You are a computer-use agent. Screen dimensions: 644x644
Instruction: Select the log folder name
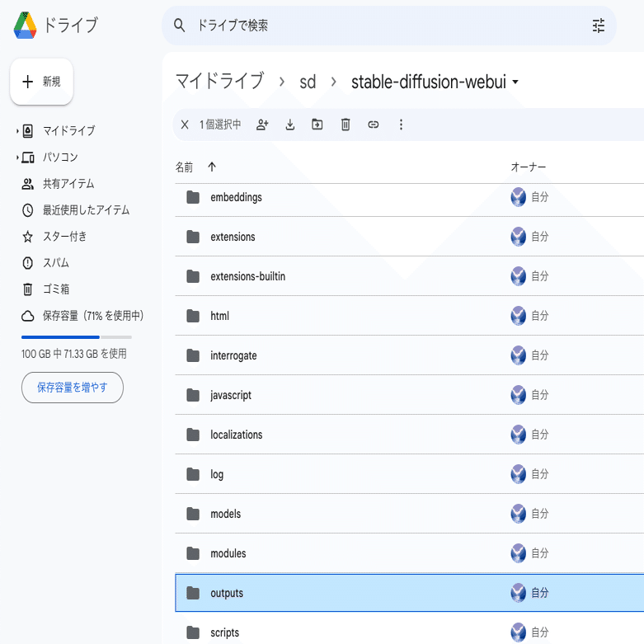tap(217, 474)
